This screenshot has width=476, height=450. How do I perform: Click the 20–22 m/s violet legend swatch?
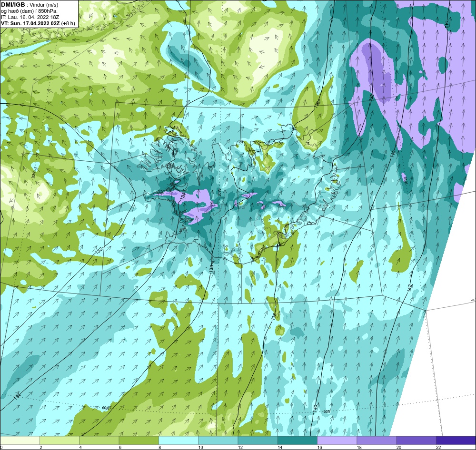pyautogui.click(x=416, y=440)
